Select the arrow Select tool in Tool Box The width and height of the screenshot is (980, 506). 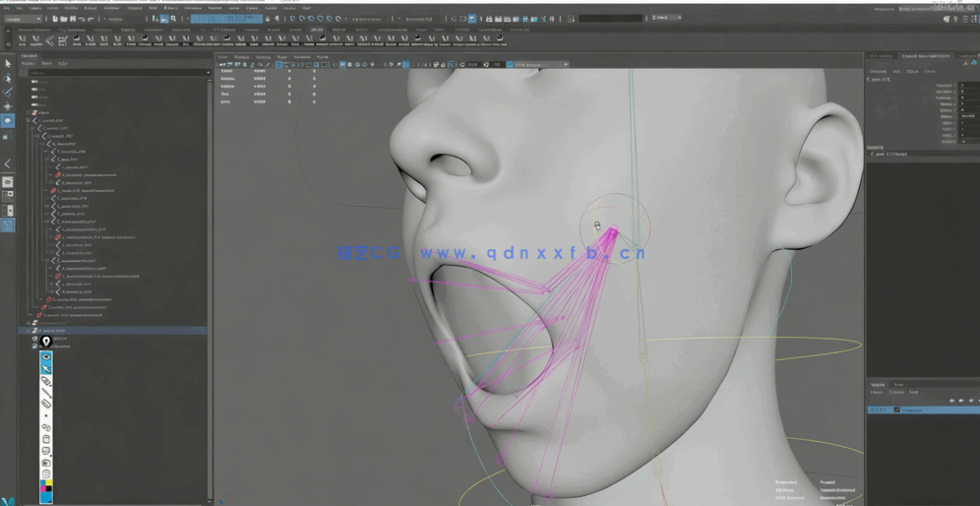point(8,64)
